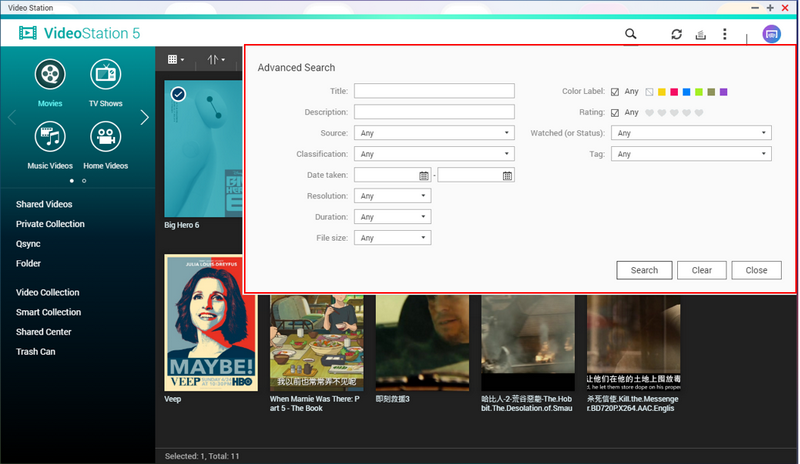The image size is (800, 464).
Task: Select the third rating heart
Action: (x=674, y=113)
